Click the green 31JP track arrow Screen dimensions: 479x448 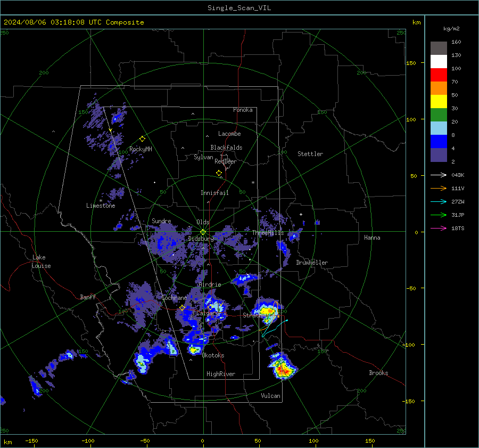(x=439, y=215)
